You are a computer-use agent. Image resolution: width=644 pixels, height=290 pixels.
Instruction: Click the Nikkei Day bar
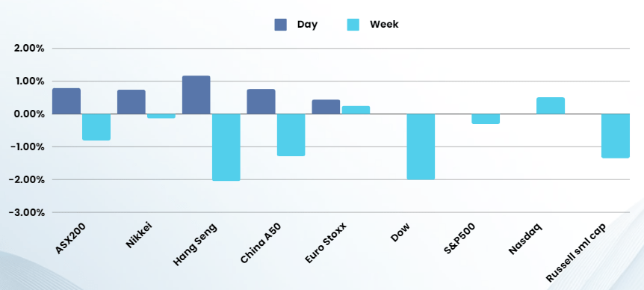[x=131, y=102]
